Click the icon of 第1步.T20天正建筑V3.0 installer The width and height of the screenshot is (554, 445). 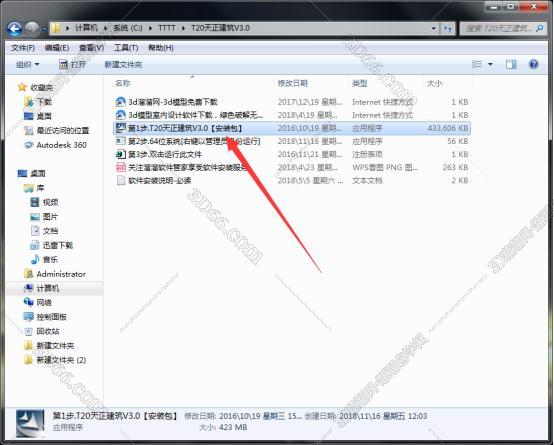pyautogui.click(x=121, y=128)
